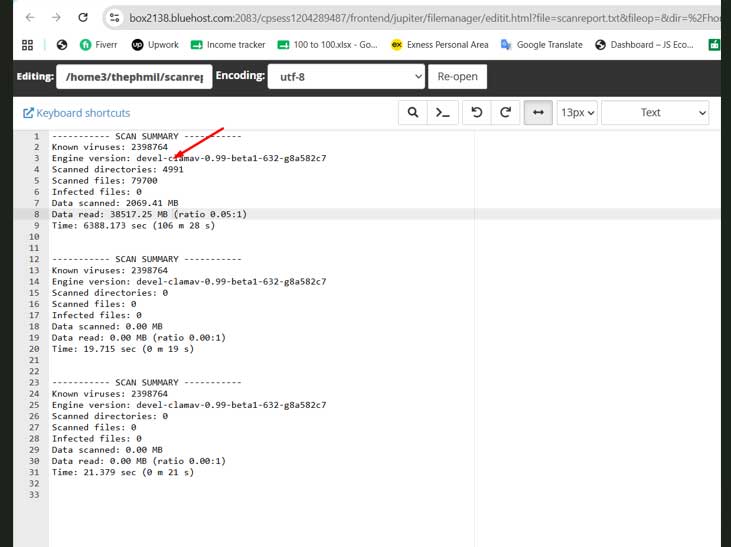This screenshot has width=731, height=547.
Task: Open the Income tracker bookmark
Action: click(228, 45)
